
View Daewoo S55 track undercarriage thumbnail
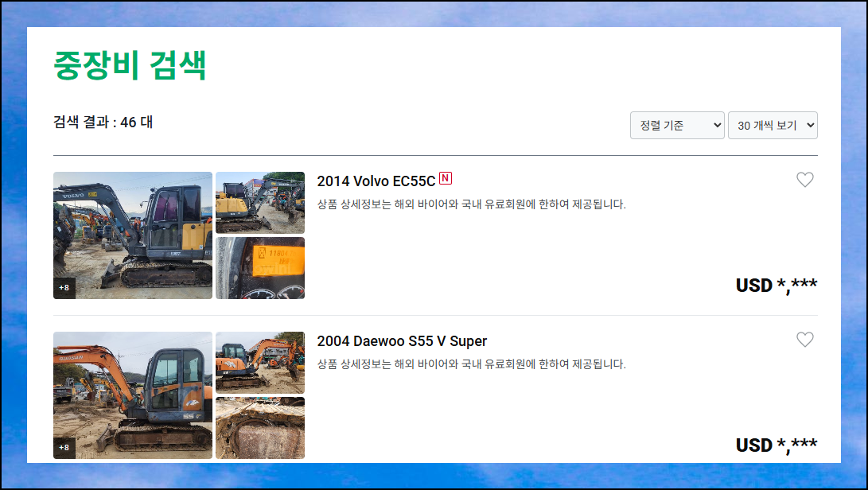click(x=260, y=428)
